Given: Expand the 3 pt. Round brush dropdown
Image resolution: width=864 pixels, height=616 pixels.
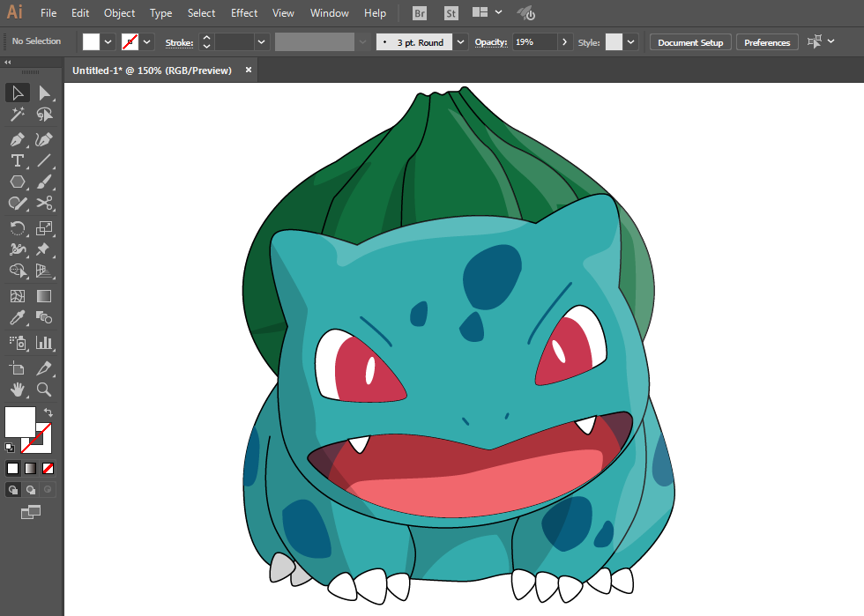Looking at the screenshot, I should (x=461, y=41).
